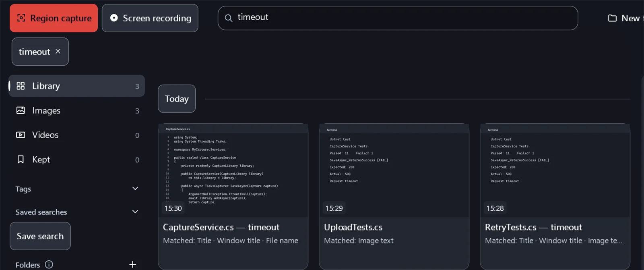644x270 pixels.
Task: Click the 15:29 timestamp badge
Action: point(334,208)
